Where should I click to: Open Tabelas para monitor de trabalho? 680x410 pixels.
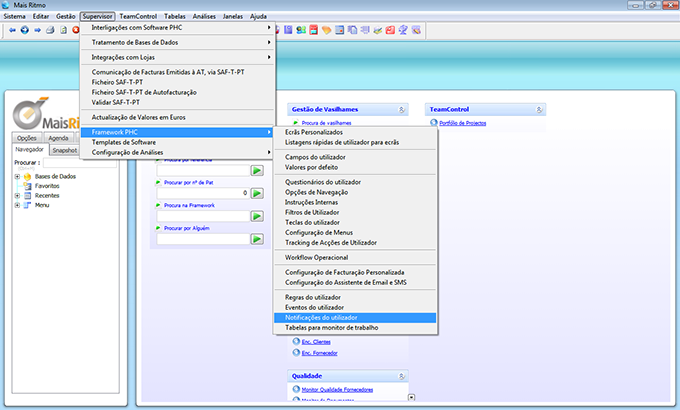tap(355, 328)
